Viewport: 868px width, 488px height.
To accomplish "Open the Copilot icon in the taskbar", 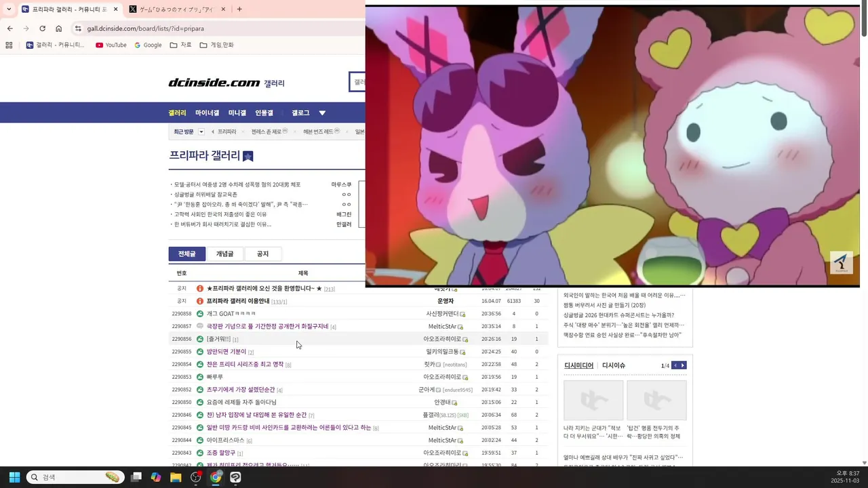I will [x=156, y=477].
